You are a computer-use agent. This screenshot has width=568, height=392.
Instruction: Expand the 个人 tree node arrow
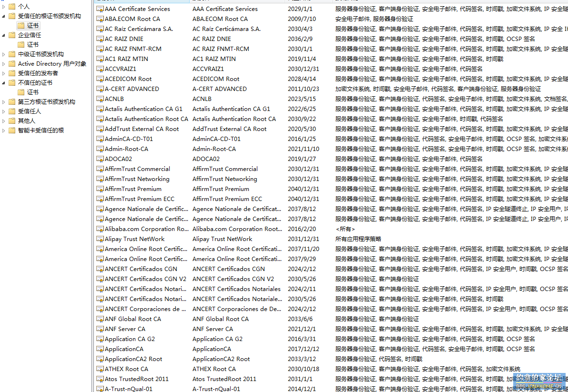tap(4, 7)
